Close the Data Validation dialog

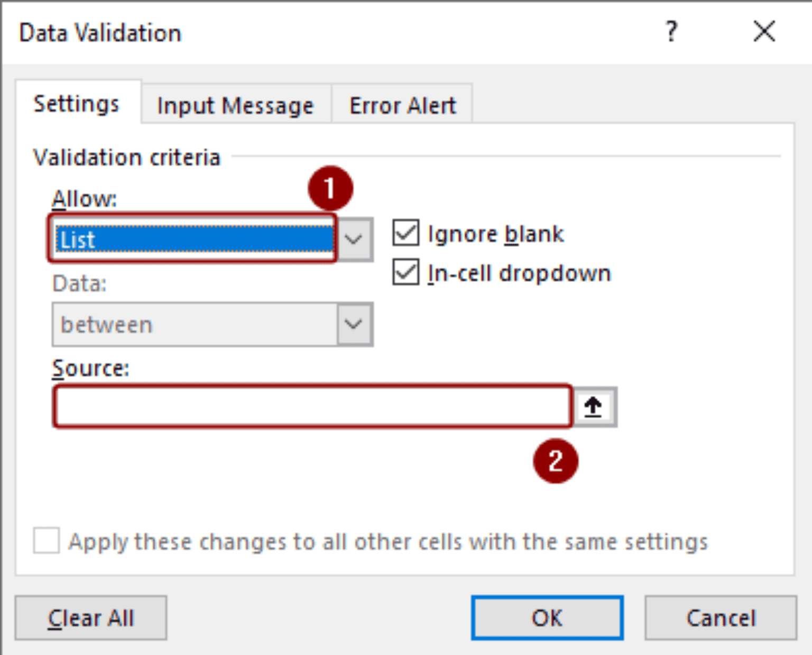point(764,32)
